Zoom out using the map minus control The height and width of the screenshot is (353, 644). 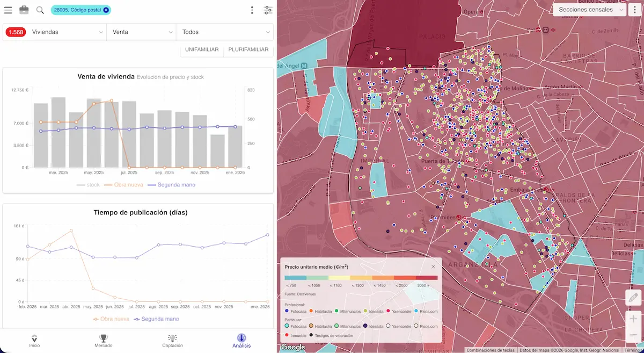tap(634, 335)
